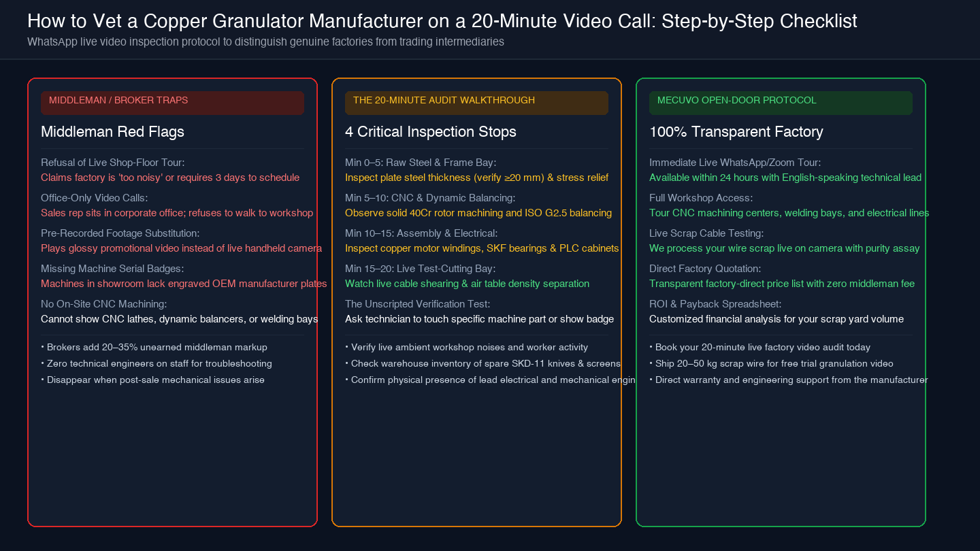This screenshot has width=980, height=551.
Task: Click the 'Immediate Live WhatsApp/Zoom Tour:' label
Action: click(x=735, y=163)
